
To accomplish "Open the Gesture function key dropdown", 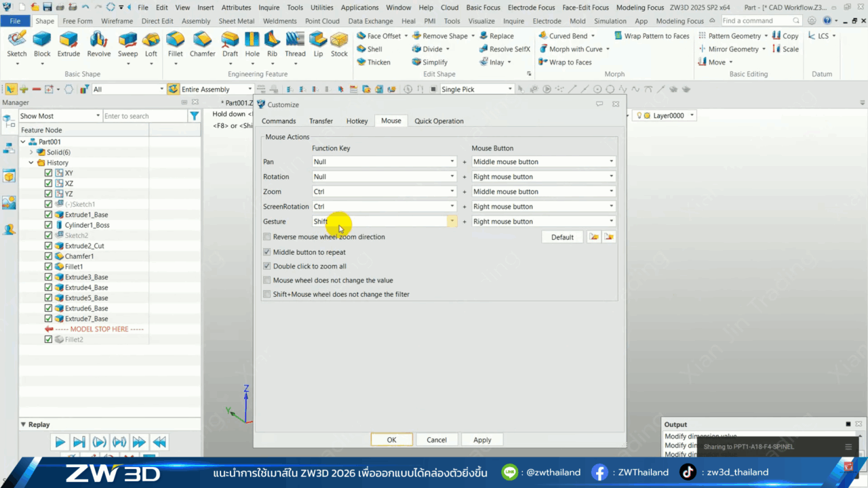I will pos(452,222).
